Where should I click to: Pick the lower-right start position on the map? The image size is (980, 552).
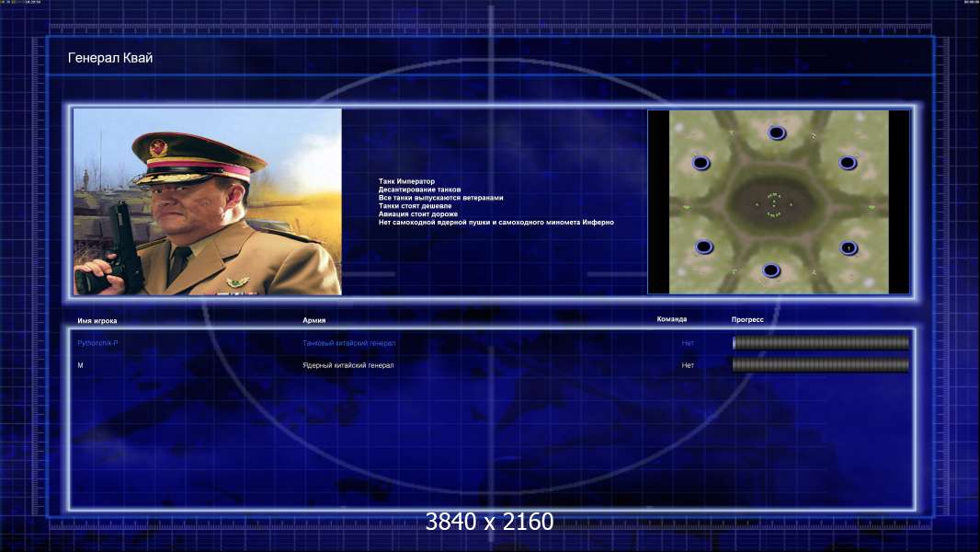[849, 248]
